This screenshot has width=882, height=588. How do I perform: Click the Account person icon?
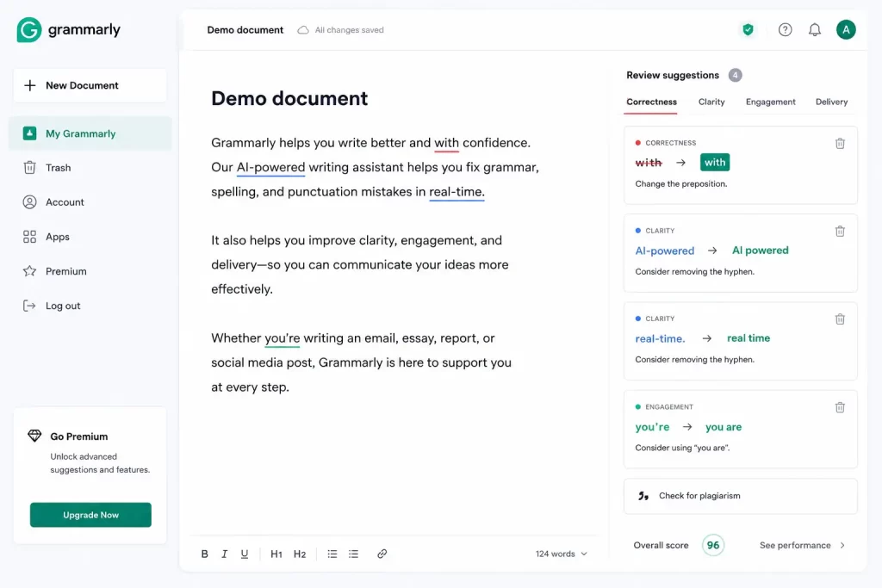pyautogui.click(x=30, y=201)
